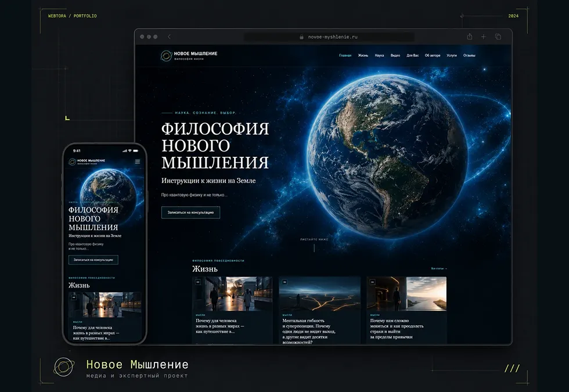
Task: Click phone Записаться на консультацию button
Action: pos(93,260)
